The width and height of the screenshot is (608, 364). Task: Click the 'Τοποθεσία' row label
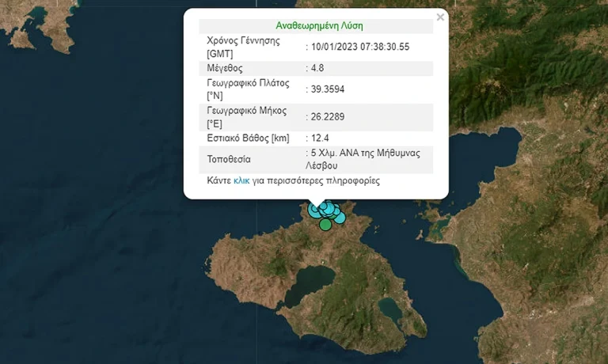(x=229, y=159)
